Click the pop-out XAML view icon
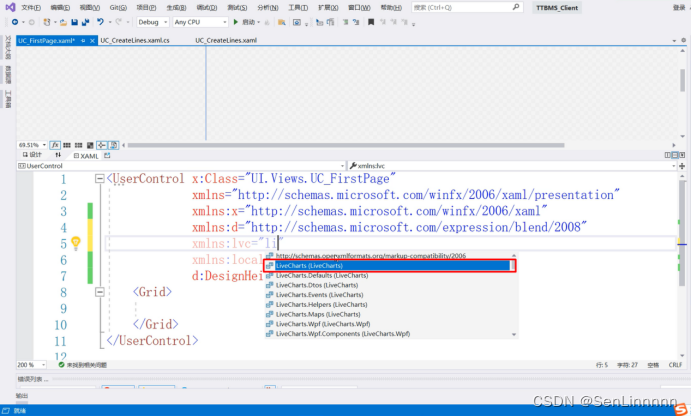The width and height of the screenshot is (692, 417). [x=107, y=155]
